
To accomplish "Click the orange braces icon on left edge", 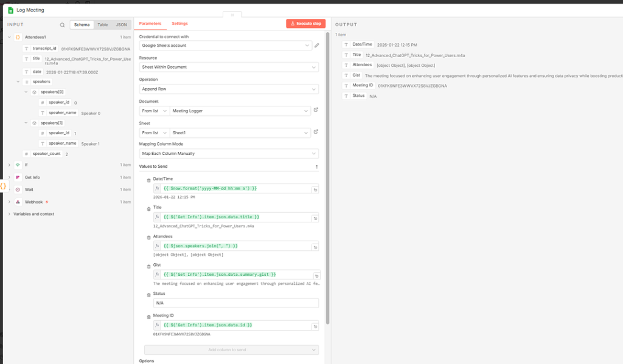I will (3, 186).
